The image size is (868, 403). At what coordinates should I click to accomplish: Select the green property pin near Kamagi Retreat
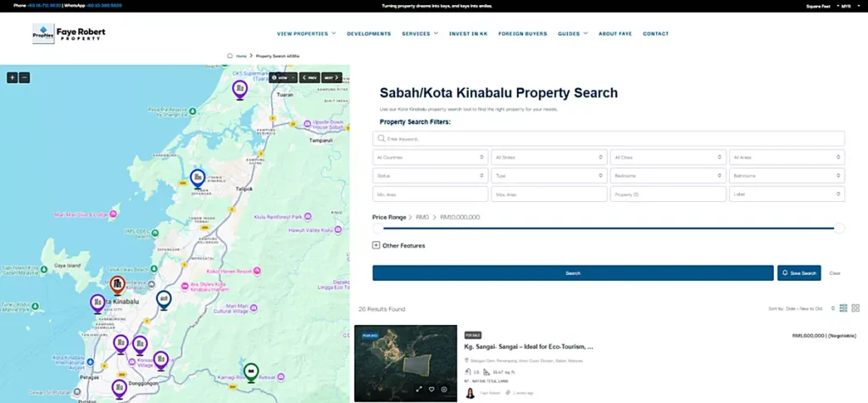[x=251, y=372]
